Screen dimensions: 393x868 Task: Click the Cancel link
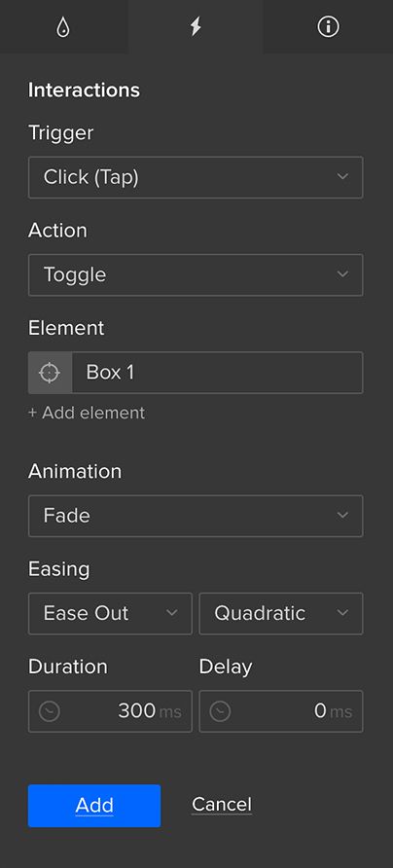point(222,805)
